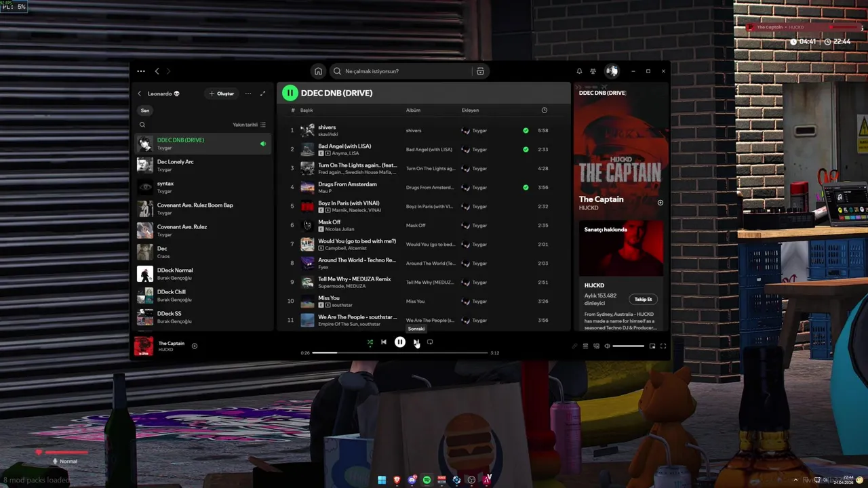Mute with the volume speaker icon
The height and width of the screenshot is (488, 868).
click(607, 346)
